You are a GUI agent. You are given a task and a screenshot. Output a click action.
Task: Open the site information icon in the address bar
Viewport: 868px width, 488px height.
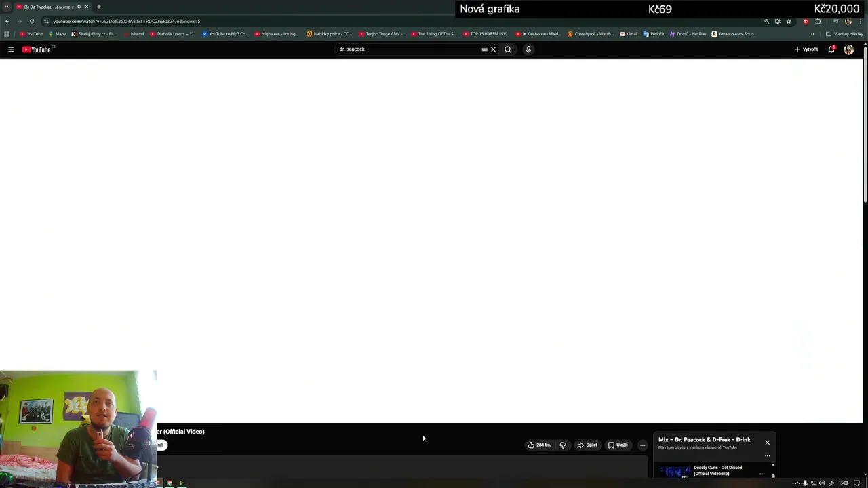tap(46, 22)
